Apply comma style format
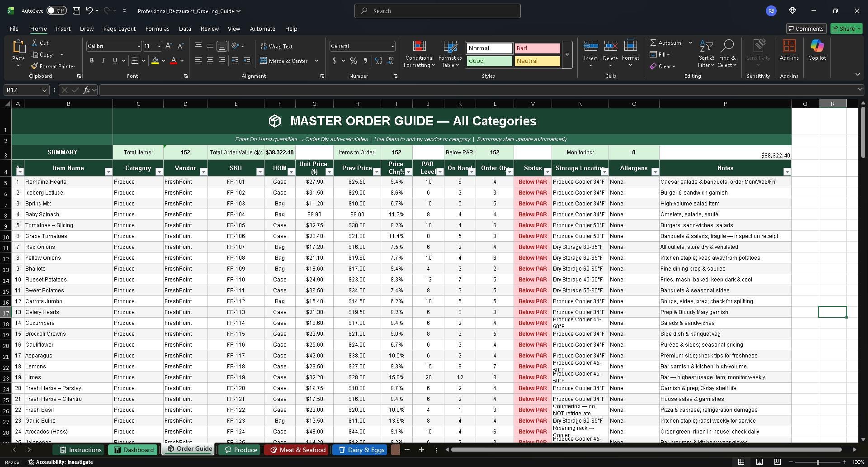This screenshot has width=868, height=467. tap(365, 61)
